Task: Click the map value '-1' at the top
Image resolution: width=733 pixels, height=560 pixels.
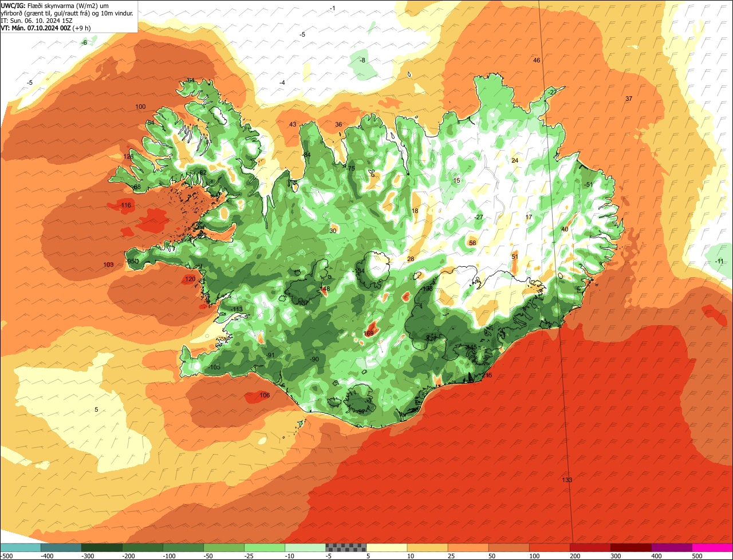Action: coord(333,8)
